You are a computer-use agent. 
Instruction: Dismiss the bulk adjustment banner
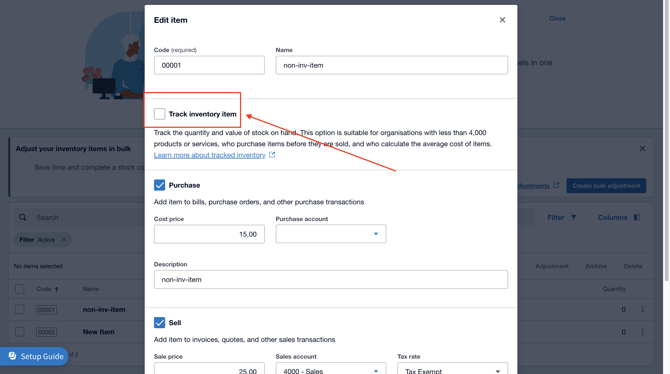tap(642, 149)
